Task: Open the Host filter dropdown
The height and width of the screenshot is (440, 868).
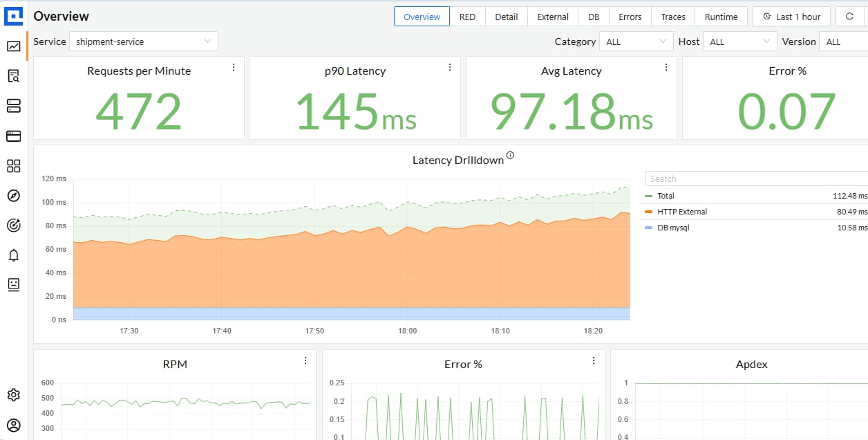Action: (x=739, y=42)
